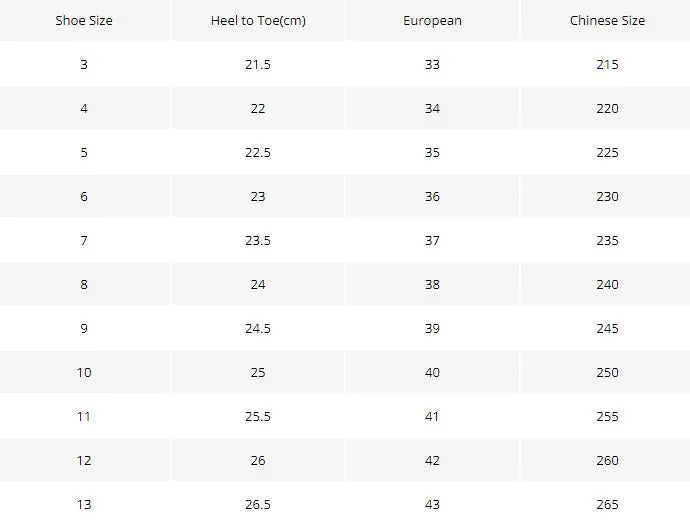Click Chinese size 245 cell
The image size is (690, 527).
[x=607, y=329]
